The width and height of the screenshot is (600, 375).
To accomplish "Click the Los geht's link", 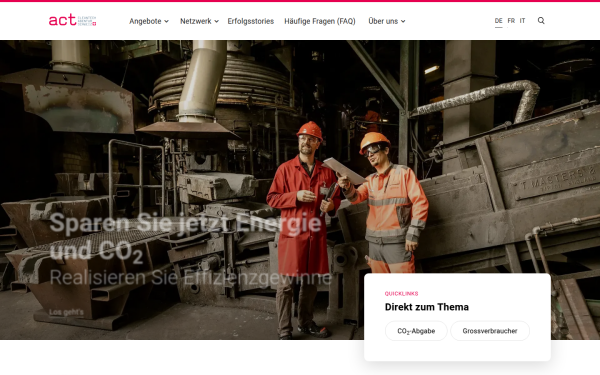I will (x=66, y=312).
